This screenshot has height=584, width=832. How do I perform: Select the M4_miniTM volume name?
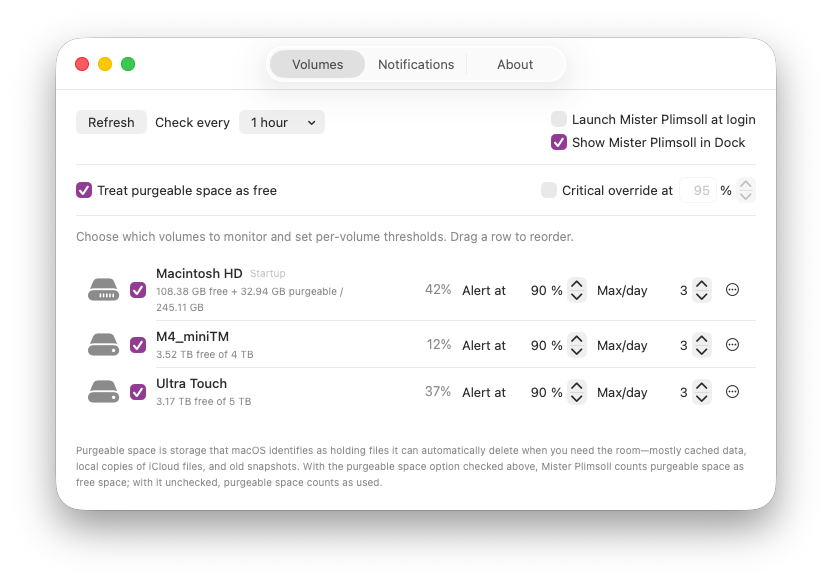click(193, 337)
